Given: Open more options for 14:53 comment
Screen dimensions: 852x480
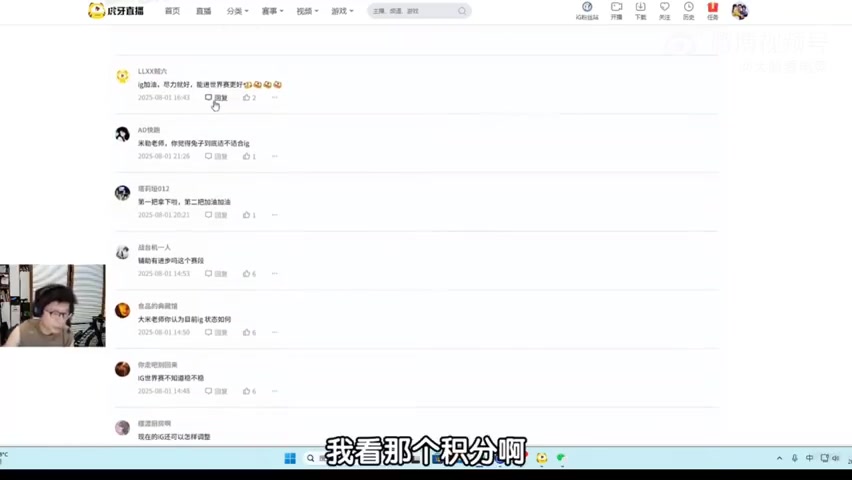Looking at the screenshot, I should (274, 273).
